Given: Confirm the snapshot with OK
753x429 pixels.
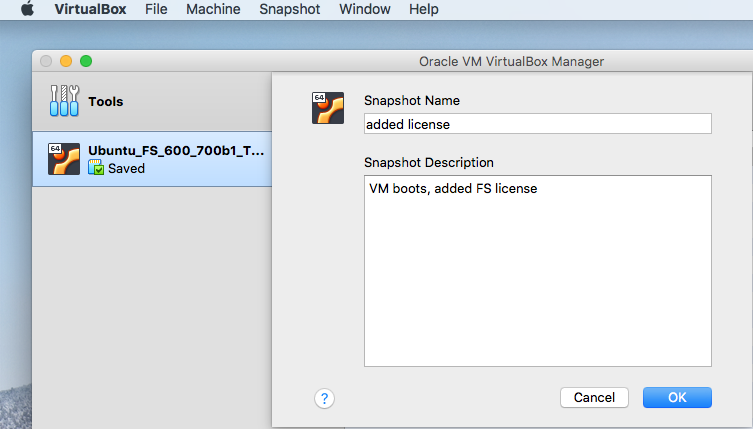Looking at the screenshot, I should (677, 397).
